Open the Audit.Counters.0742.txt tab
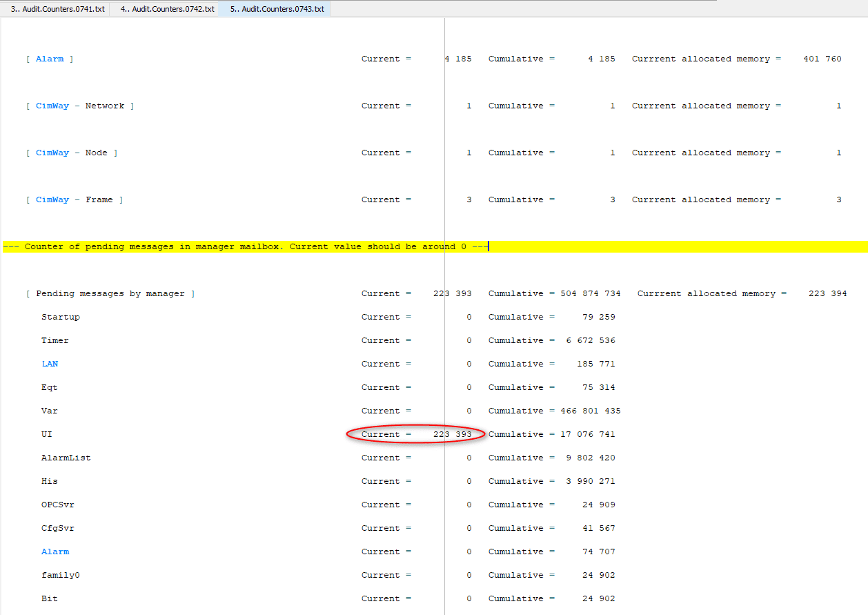The width and height of the screenshot is (868, 615). coord(166,9)
